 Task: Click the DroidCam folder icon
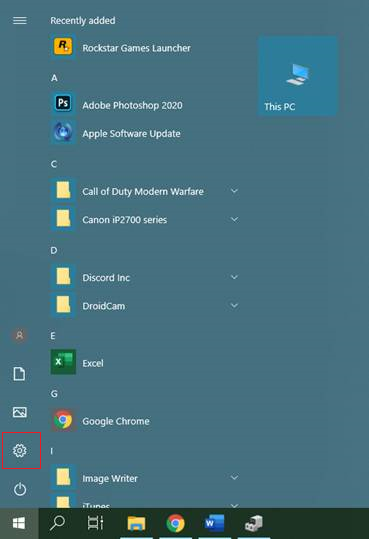coord(63,305)
